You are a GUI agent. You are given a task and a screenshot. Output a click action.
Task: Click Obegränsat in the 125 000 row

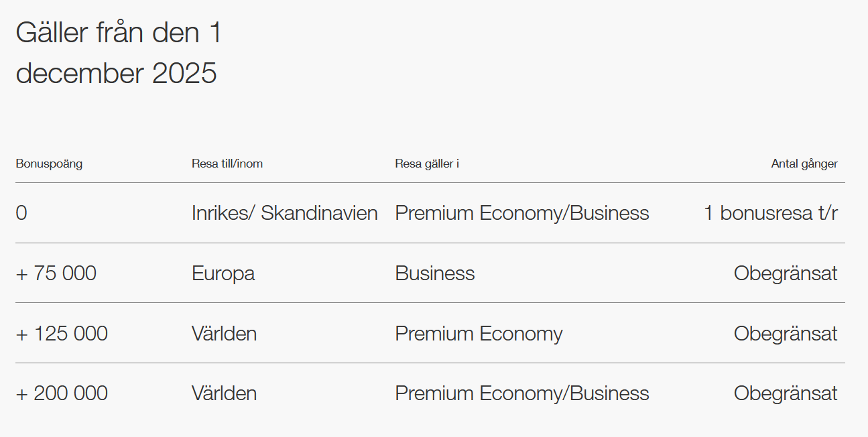[786, 334]
